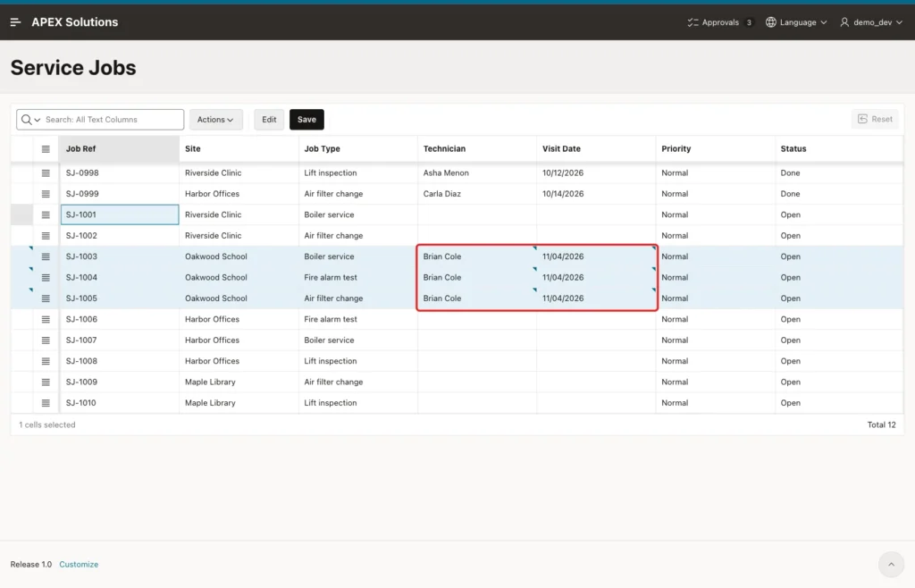Screen dimensions: 915x588
Task: Sort by the Job Ref column header
Action: pos(119,148)
